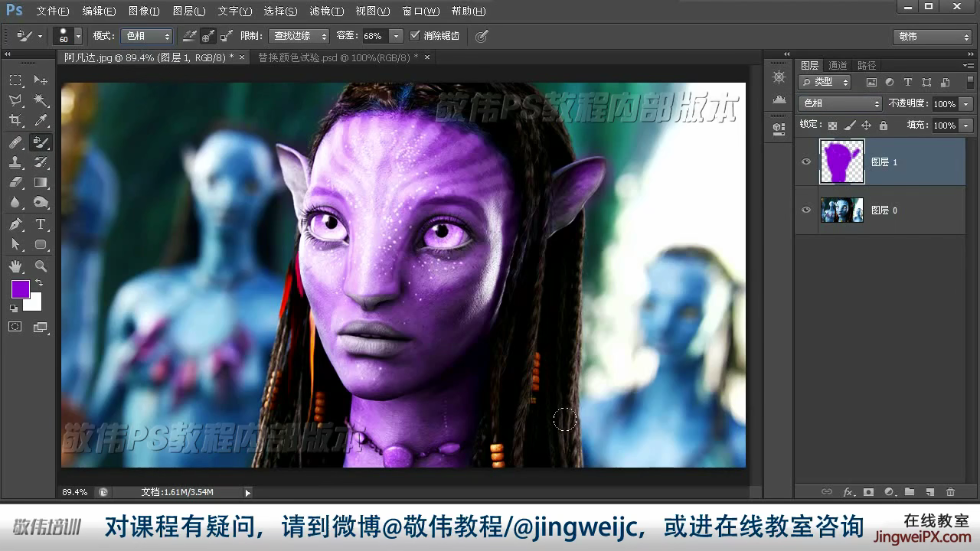The width and height of the screenshot is (980, 551).
Task: Click the white background color swatch
Action: click(x=35, y=305)
